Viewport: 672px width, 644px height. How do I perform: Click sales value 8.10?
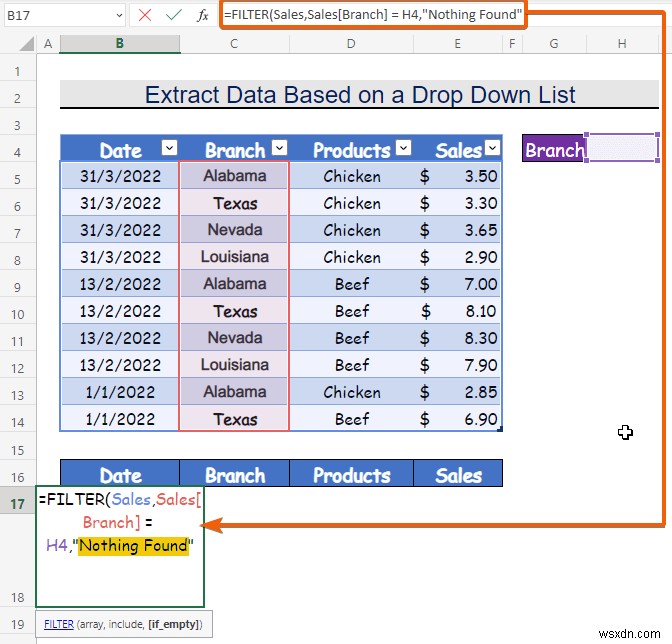coord(481,311)
